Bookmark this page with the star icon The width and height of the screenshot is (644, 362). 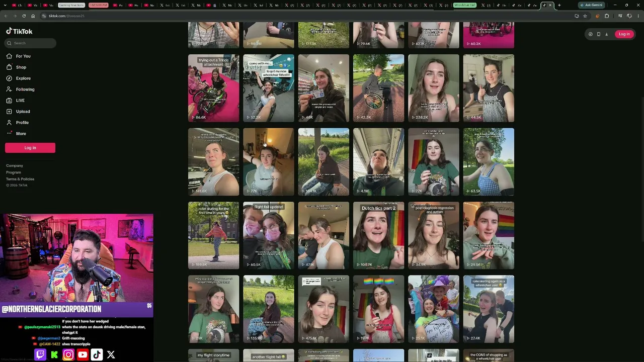pos(585,16)
